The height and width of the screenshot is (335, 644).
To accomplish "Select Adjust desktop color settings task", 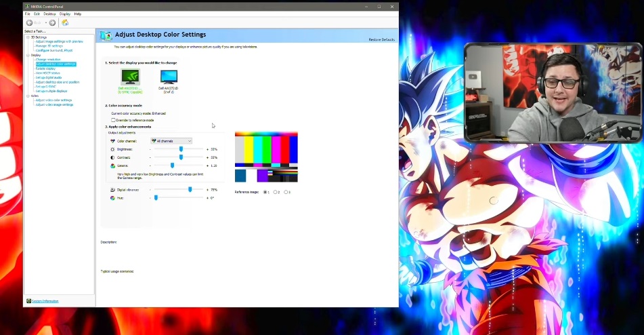I will 56,64.
